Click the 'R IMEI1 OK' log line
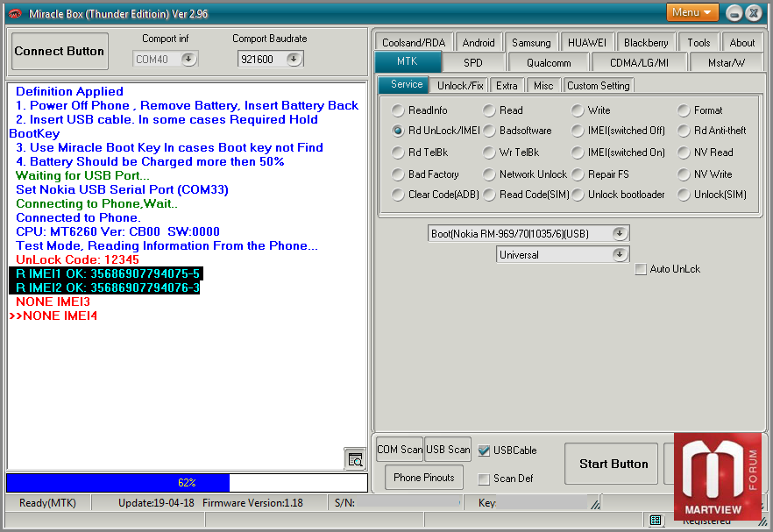Image resolution: width=773 pixels, height=532 pixels. tap(107, 273)
